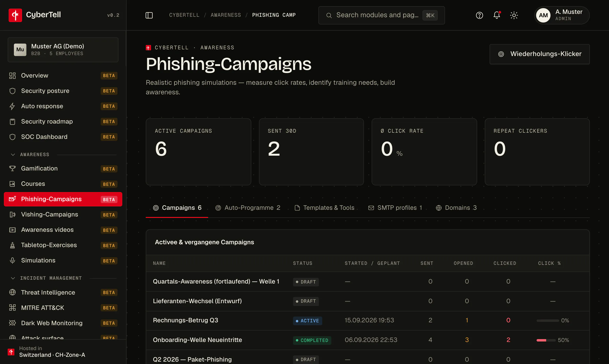Switch theme with the sun icon
Image resolution: width=609 pixels, height=364 pixels.
514,15
